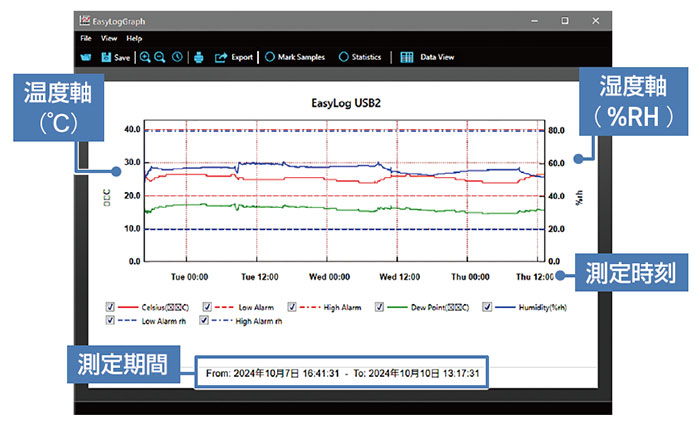Click the EasyLog USB2 graph title

point(346,103)
